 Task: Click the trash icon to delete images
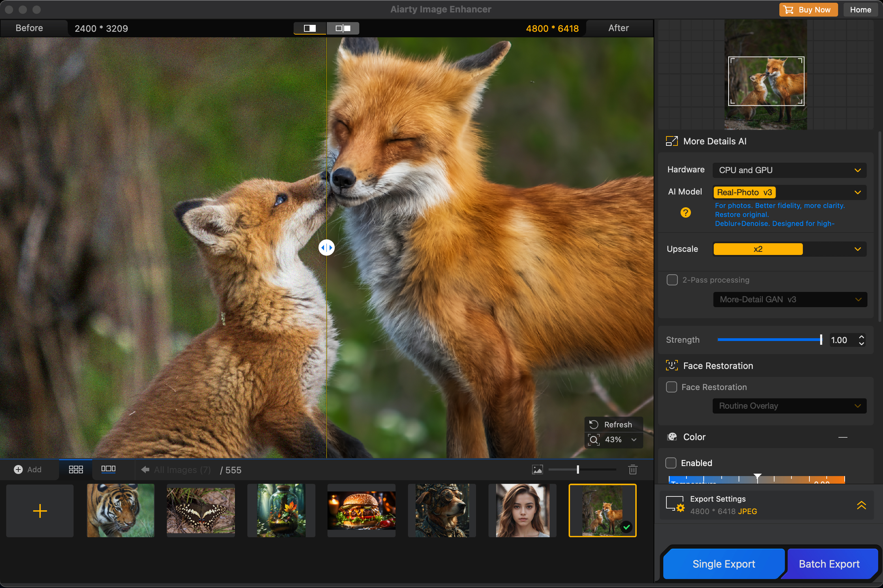632,469
